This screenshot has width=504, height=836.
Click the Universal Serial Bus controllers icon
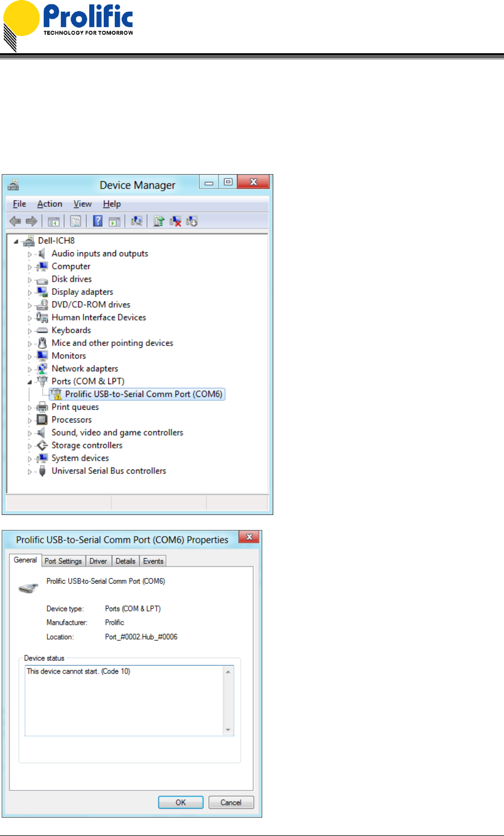pos(42,471)
